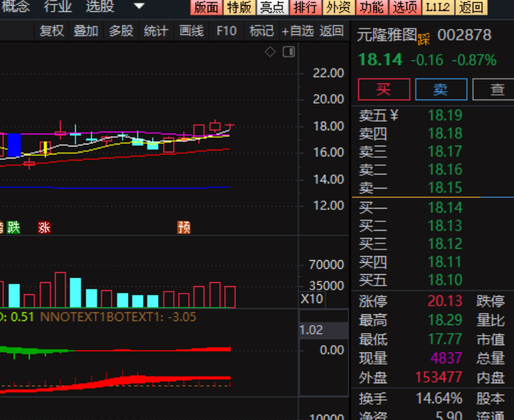Screen dimensions: 514x420
Task: Open the 复权 adjustment option
Action: 52,31
